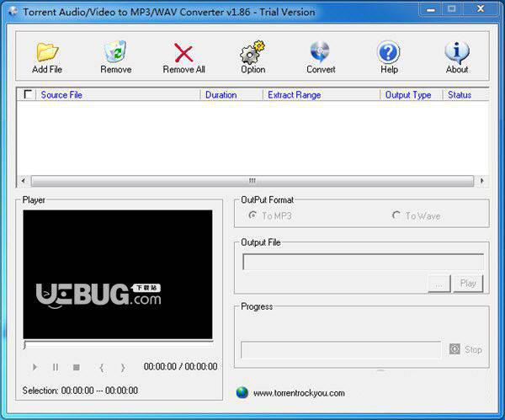Select the To Wave output format
This screenshot has width=505, height=420.
click(x=416, y=215)
